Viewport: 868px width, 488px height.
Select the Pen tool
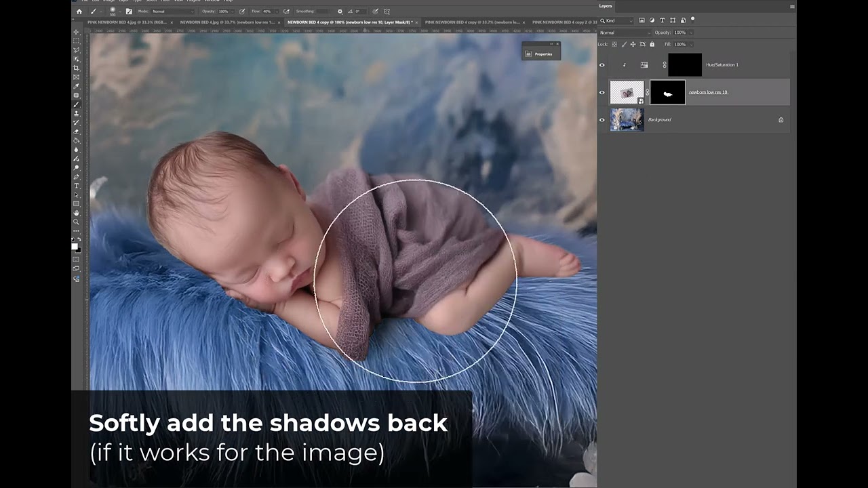pos(76,176)
